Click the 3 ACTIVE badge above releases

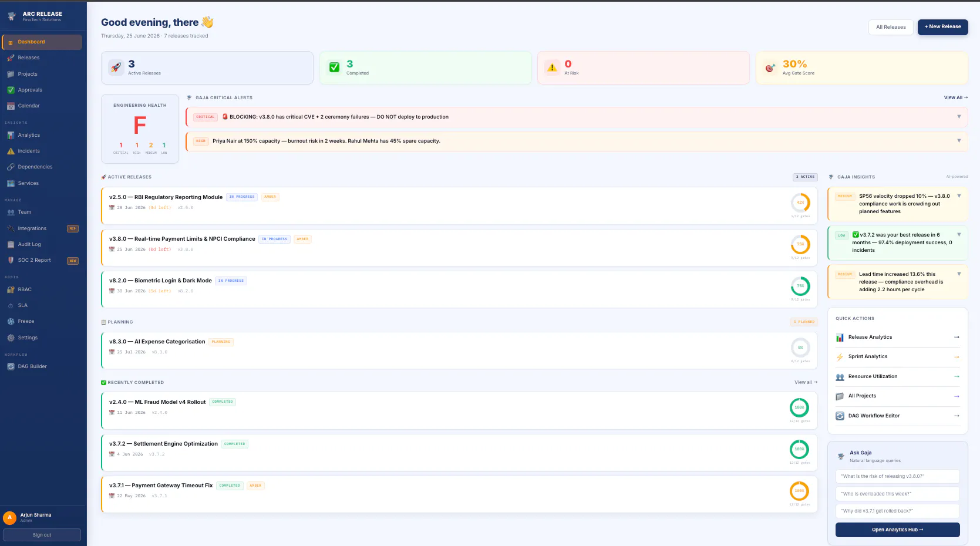click(805, 177)
